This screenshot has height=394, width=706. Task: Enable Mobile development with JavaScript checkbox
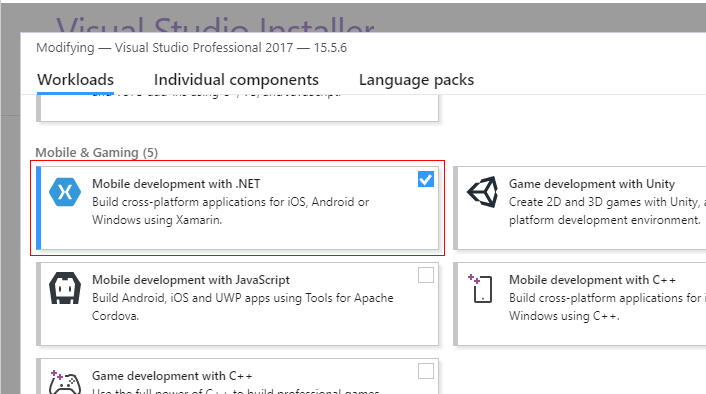[x=425, y=275]
